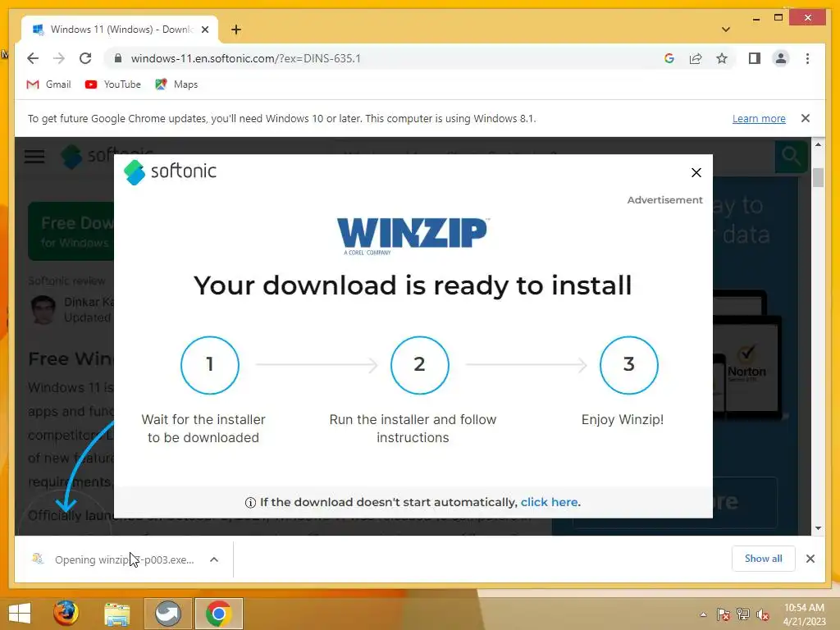
Task: Open the Chrome profile avatar menu
Action: (781, 58)
